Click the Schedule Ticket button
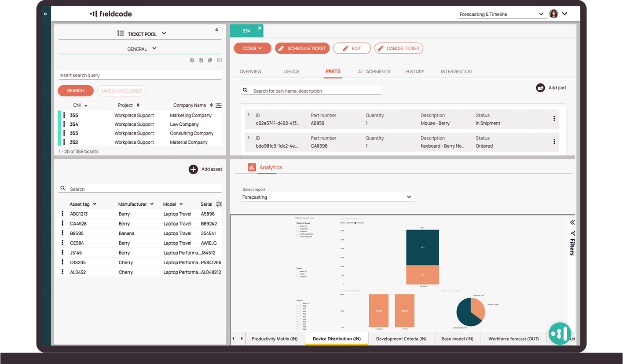Viewport: 623px width, 364px height. click(302, 48)
